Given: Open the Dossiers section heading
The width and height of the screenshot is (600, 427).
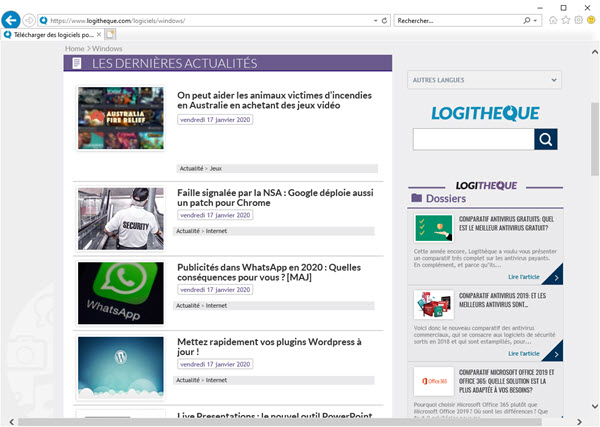Looking at the screenshot, I should click(x=446, y=199).
